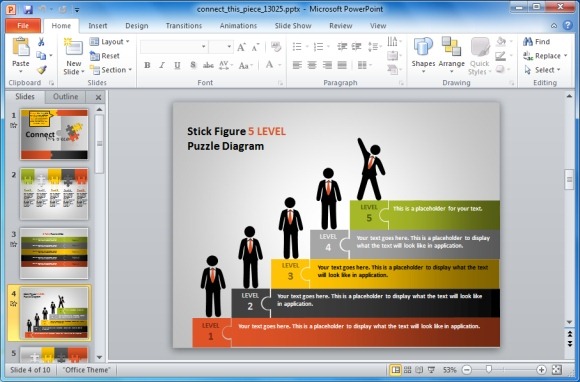580x382 pixels.
Task: Fit slide to current window
Action: [557, 369]
